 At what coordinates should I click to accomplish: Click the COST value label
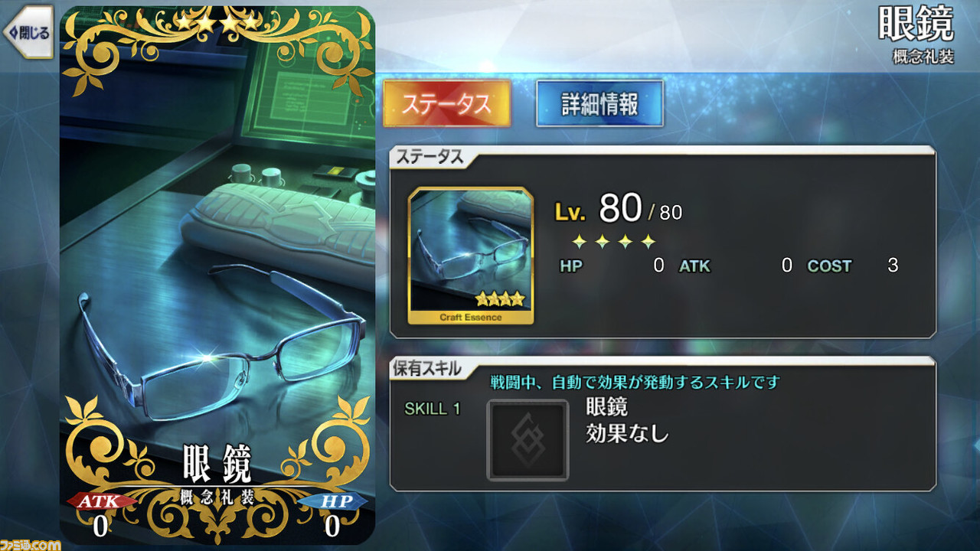click(829, 266)
